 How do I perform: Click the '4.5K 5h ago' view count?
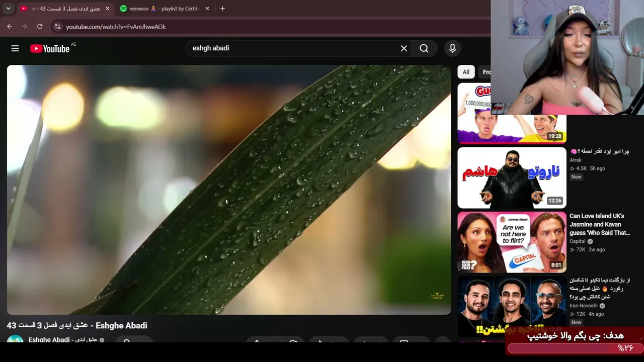click(587, 168)
